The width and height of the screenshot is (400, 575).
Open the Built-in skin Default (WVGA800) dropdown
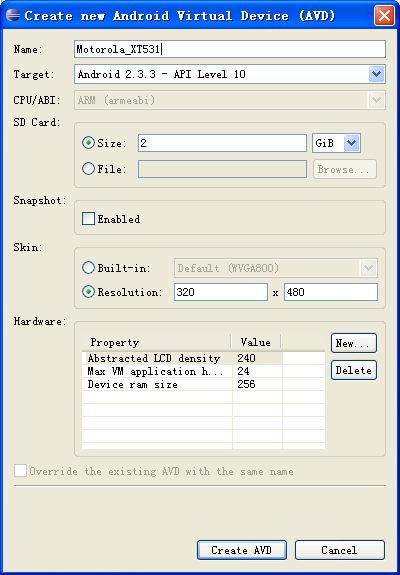(369, 268)
